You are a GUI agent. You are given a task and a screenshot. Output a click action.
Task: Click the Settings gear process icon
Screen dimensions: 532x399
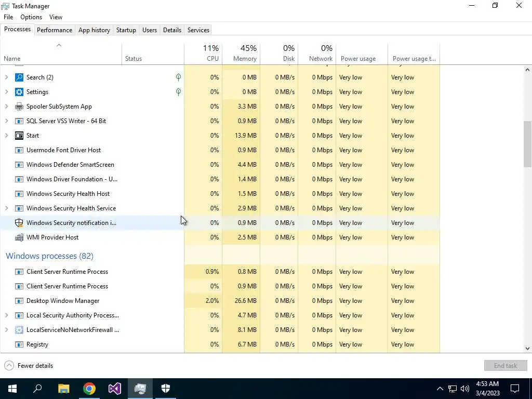pos(19,92)
